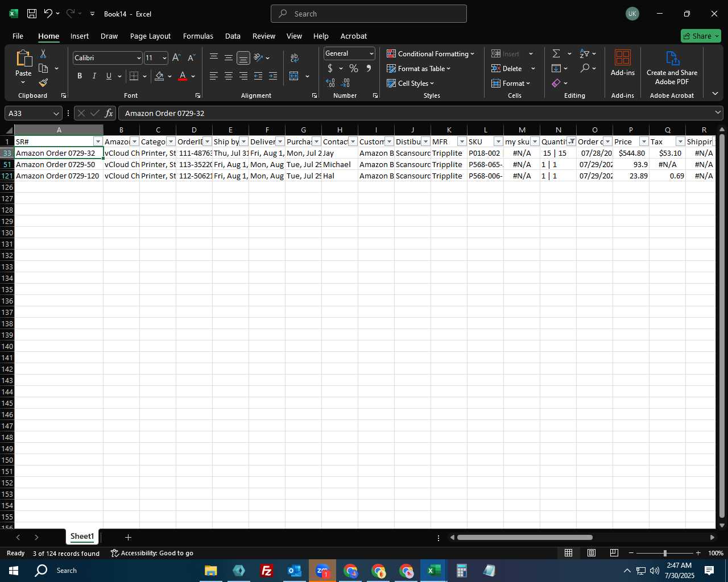
Task: Expand the Name Box dropdown arrow
Action: click(x=56, y=113)
